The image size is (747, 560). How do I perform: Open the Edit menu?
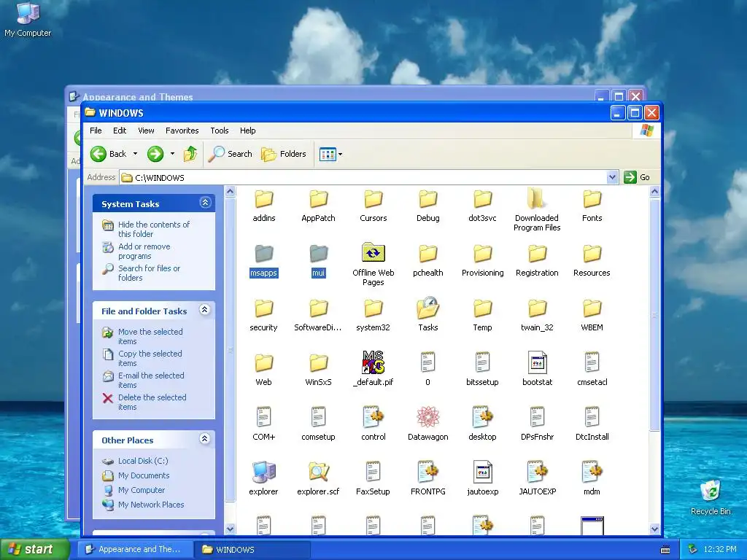(120, 131)
